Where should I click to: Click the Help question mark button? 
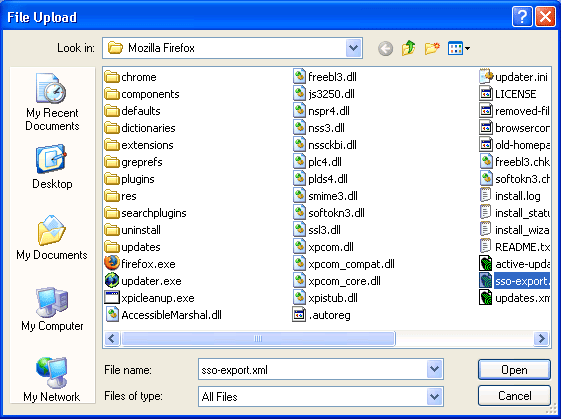522,17
